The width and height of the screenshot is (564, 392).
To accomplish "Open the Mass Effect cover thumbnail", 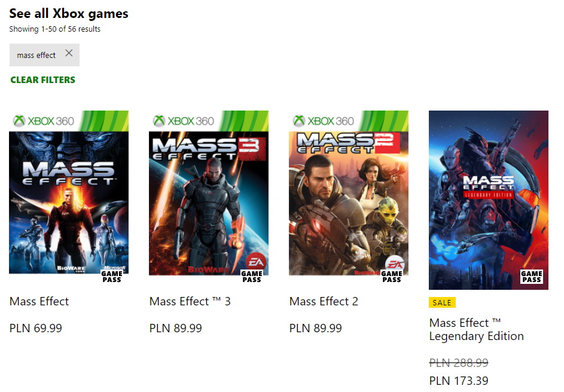I will 69,197.
